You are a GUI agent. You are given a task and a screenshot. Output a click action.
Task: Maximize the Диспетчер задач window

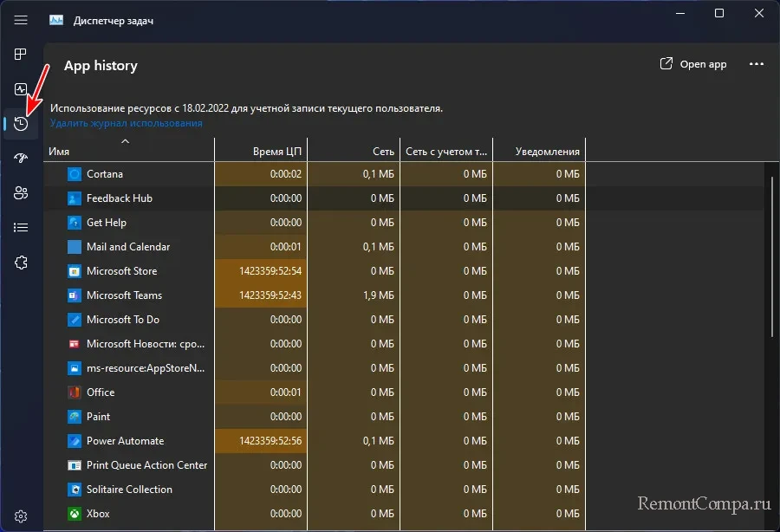[x=718, y=13]
